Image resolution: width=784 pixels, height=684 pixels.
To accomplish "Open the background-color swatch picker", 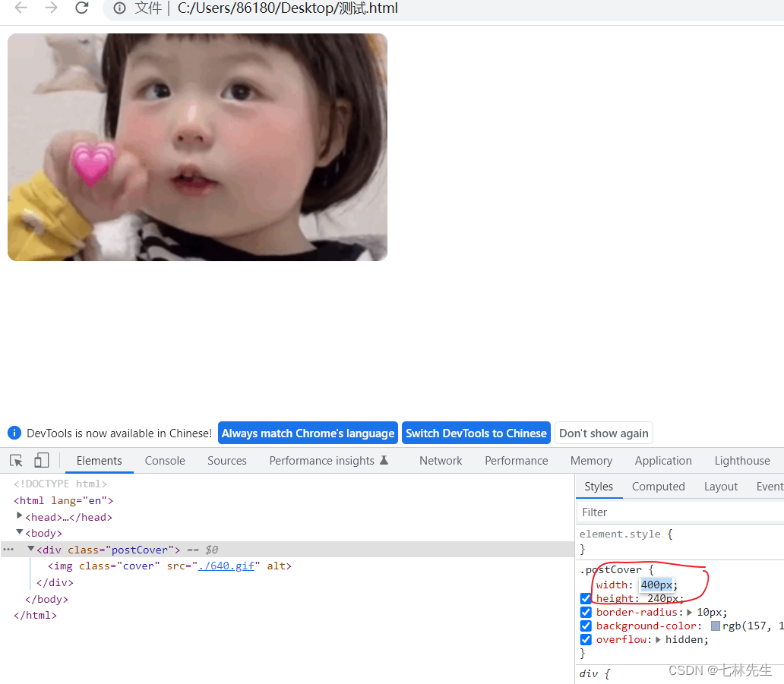I will pos(716,626).
